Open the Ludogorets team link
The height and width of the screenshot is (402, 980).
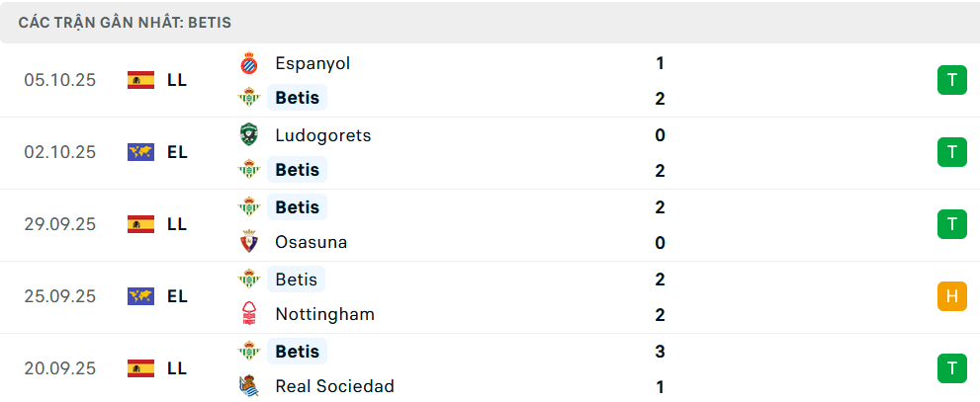click(323, 135)
